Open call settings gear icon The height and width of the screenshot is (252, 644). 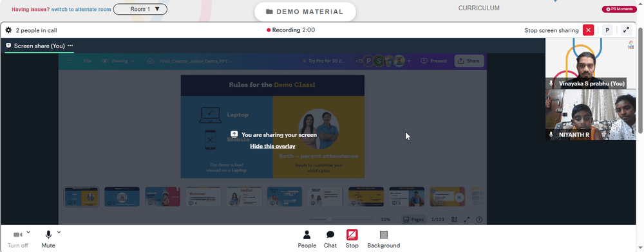point(8,30)
